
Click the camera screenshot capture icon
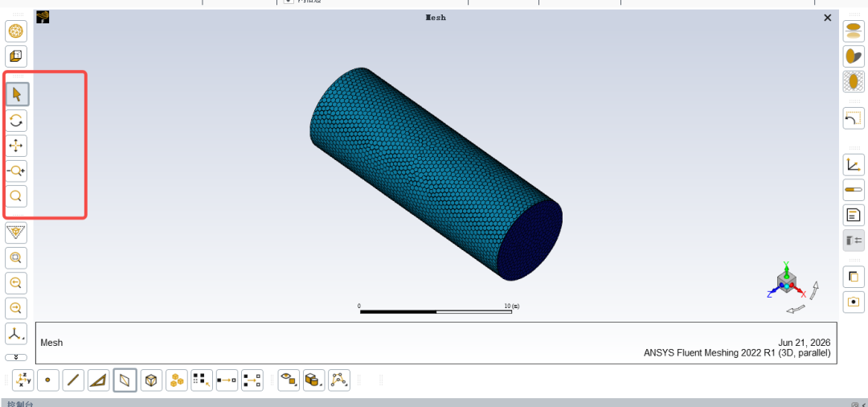(854, 302)
